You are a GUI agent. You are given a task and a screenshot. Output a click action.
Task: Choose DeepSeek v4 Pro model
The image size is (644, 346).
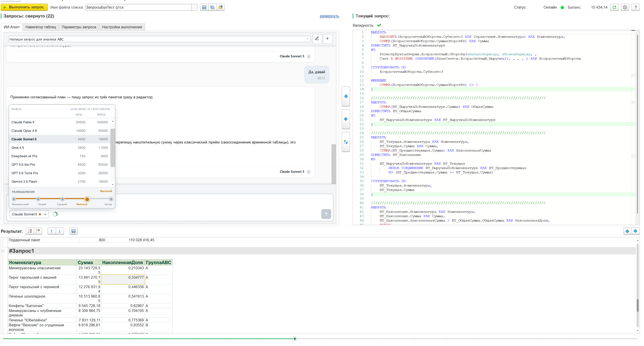tap(60, 156)
